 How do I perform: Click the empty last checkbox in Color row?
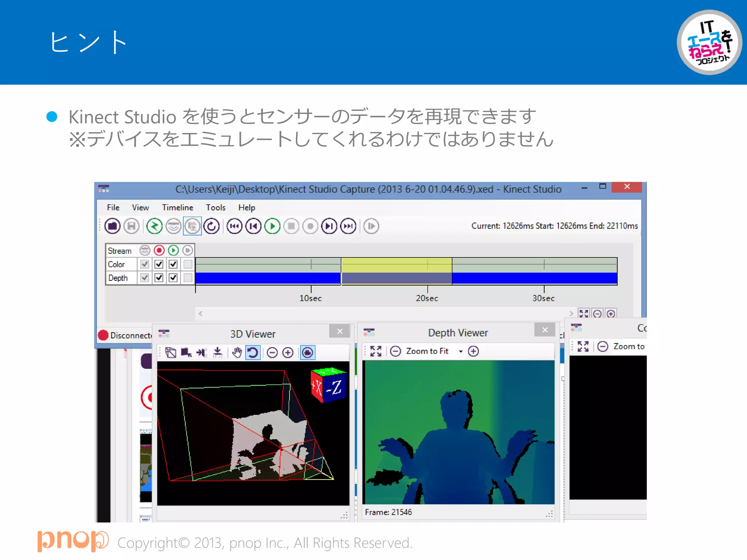click(x=187, y=264)
